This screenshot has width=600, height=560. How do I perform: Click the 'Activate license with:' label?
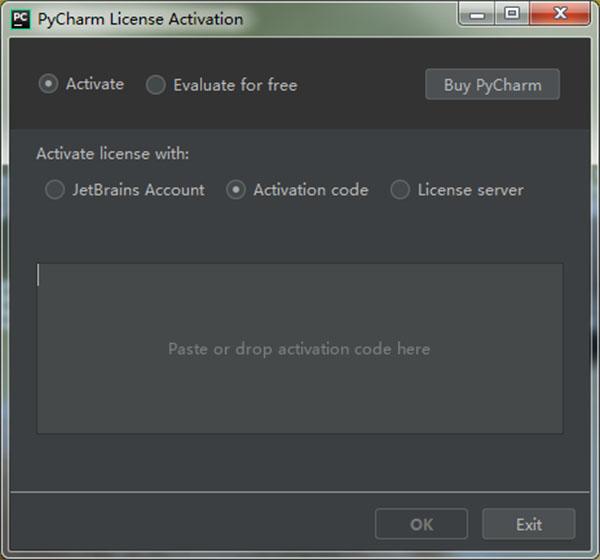[x=112, y=154]
